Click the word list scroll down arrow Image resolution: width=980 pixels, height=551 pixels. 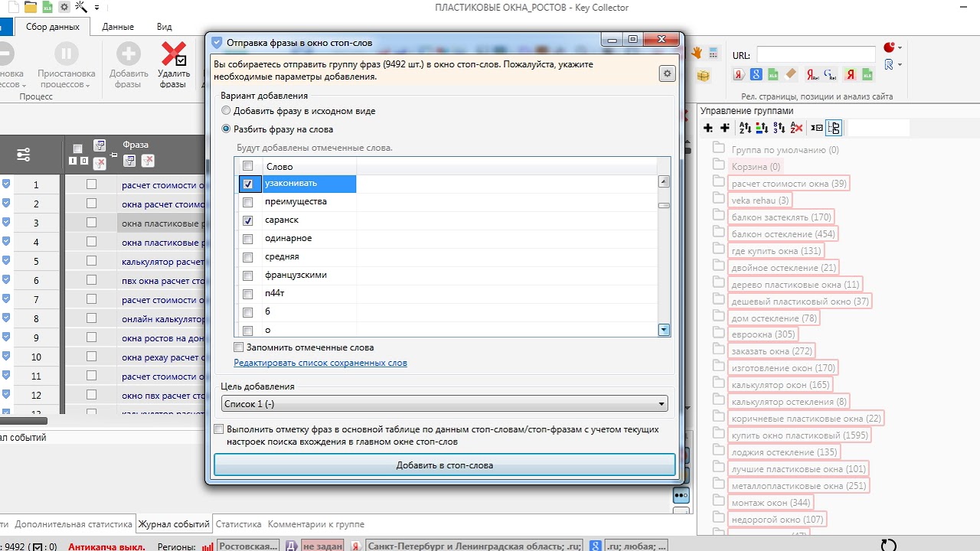click(664, 330)
